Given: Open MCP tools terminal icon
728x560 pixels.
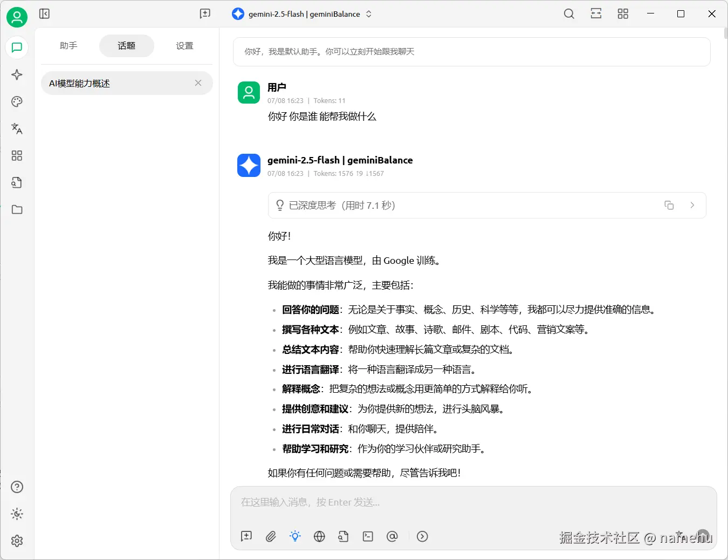Looking at the screenshot, I should tap(368, 536).
